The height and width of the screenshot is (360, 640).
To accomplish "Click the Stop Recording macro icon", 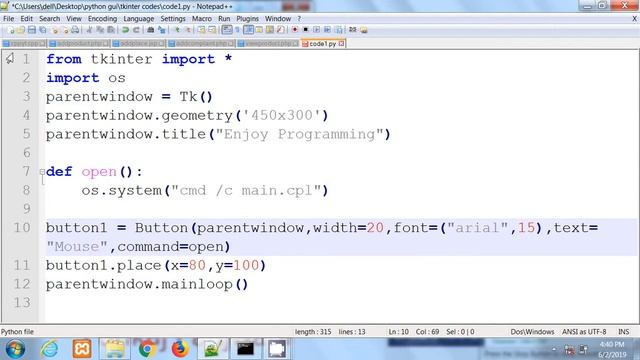I will [305, 30].
